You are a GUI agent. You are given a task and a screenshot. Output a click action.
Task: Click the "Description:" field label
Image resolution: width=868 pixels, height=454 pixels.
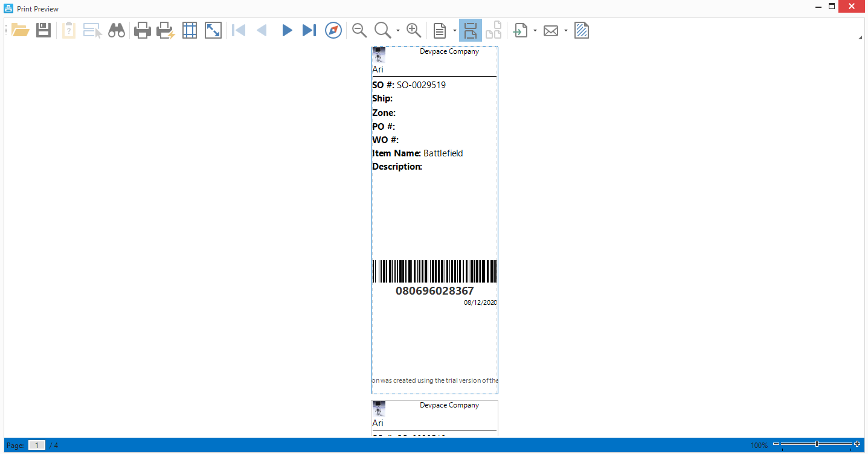coord(397,167)
